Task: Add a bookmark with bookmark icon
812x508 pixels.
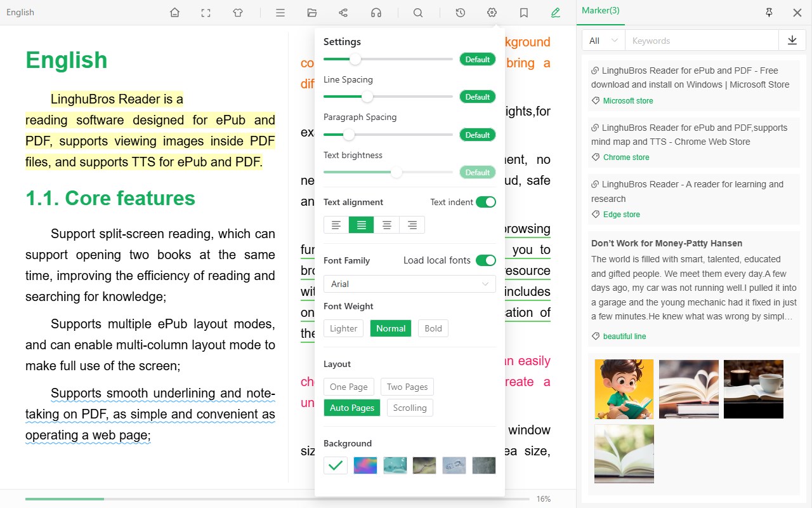Action: coord(524,13)
